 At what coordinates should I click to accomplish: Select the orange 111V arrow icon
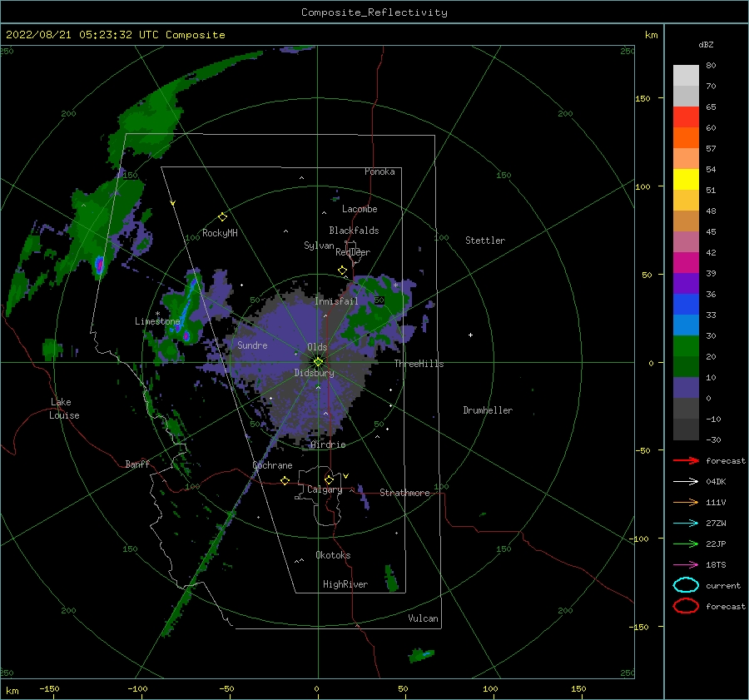pos(686,502)
